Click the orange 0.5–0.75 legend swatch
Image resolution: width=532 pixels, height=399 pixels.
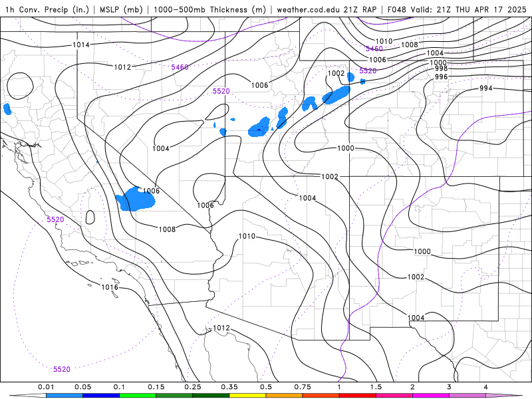pos(285,396)
